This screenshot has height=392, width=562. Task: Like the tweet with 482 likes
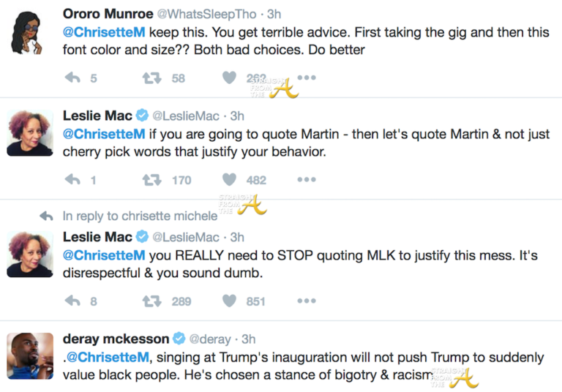pyautogui.click(x=229, y=179)
